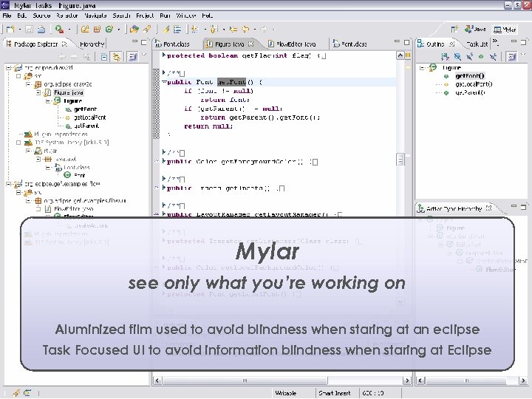Minimize the Package Explorer view
The image size is (532, 399).
(134, 41)
